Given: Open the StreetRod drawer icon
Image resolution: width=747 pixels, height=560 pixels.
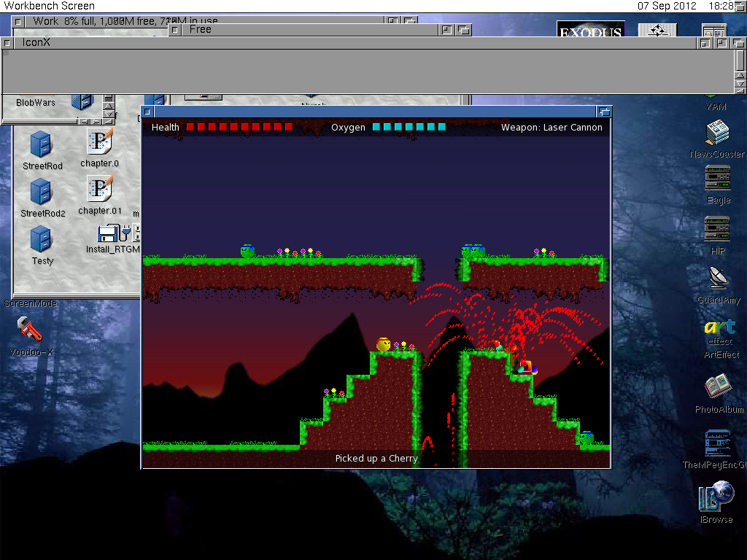Looking at the screenshot, I should (41, 144).
